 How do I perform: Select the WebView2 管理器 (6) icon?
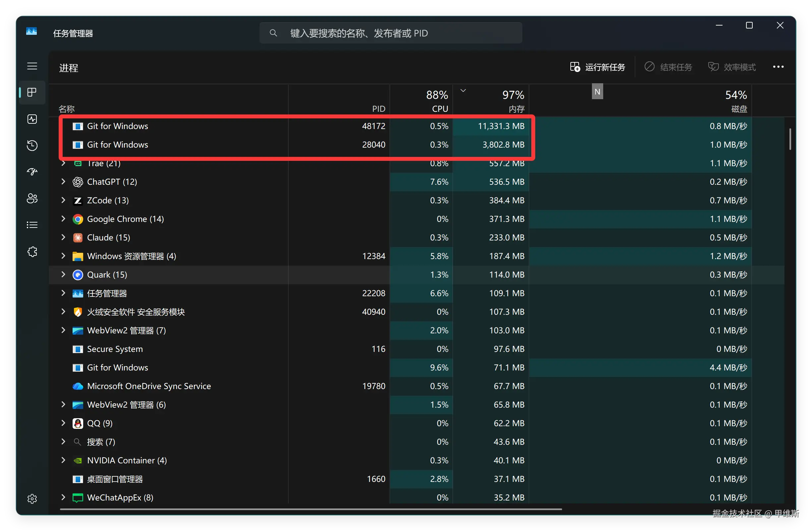pyautogui.click(x=78, y=405)
